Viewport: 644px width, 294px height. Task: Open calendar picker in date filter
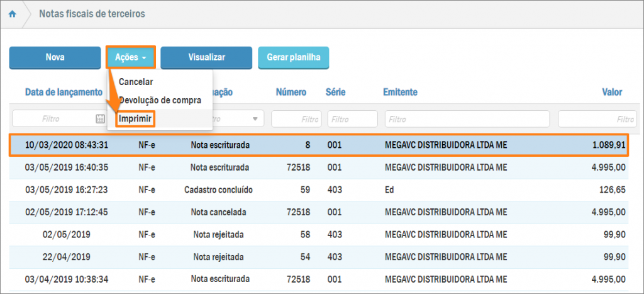coord(100,118)
